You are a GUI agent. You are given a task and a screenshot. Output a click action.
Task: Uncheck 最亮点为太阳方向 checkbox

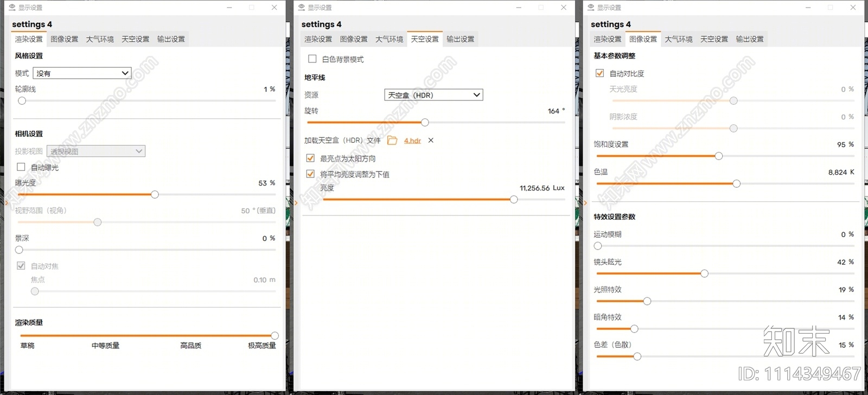310,158
